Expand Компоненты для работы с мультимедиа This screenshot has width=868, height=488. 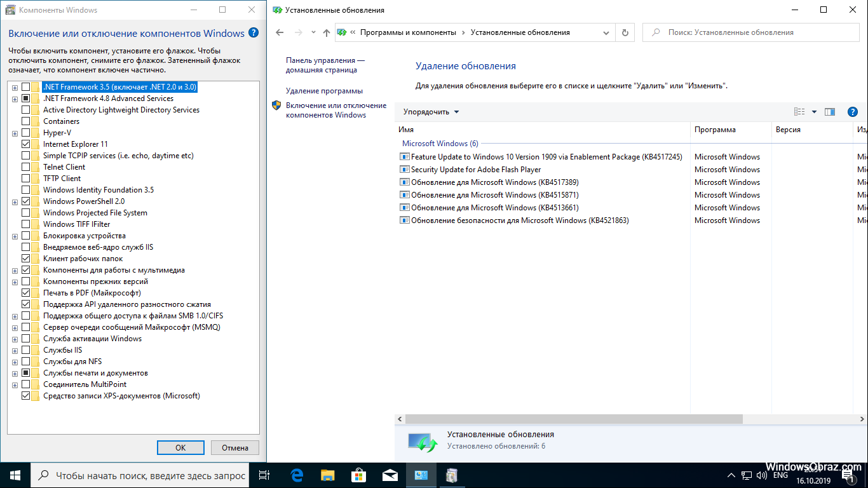[15, 270]
